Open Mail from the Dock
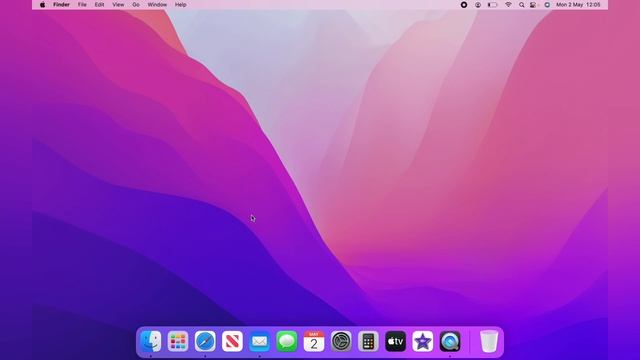This screenshot has width=640, height=360. click(260, 341)
